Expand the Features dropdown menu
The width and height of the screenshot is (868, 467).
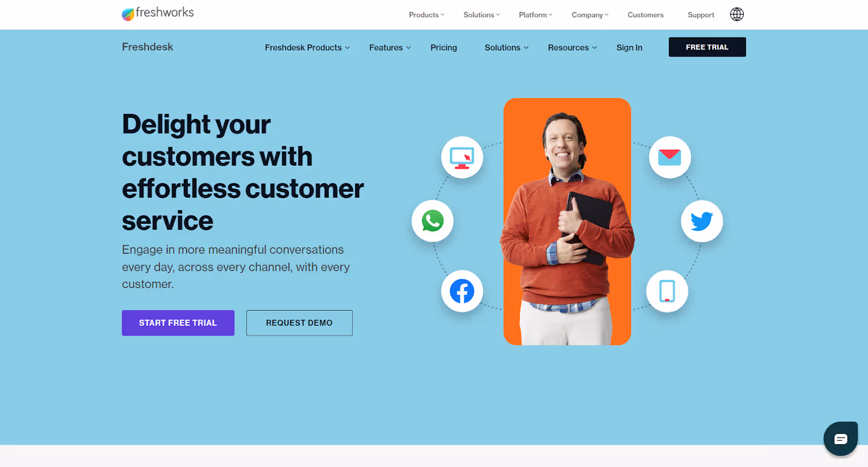[x=390, y=48]
